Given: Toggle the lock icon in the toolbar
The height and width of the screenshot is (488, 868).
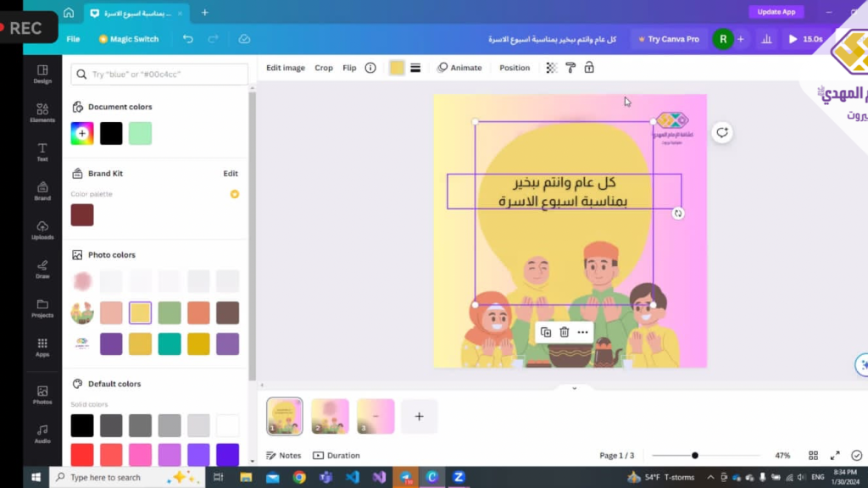Looking at the screenshot, I should pyautogui.click(x=589, y=68).
